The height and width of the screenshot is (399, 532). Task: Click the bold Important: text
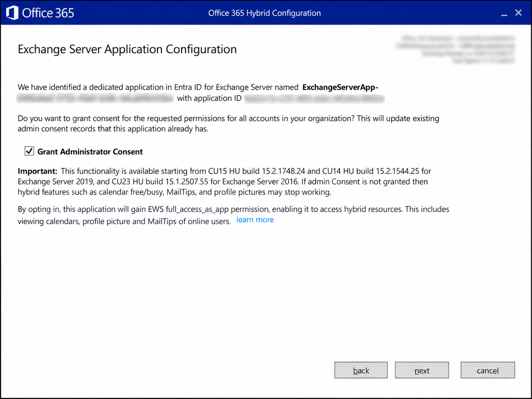tap(37, 171)
